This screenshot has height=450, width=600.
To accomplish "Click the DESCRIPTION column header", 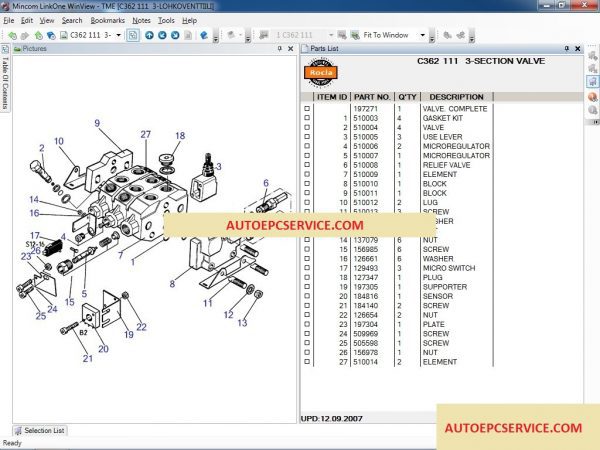I will click(457, 97).
